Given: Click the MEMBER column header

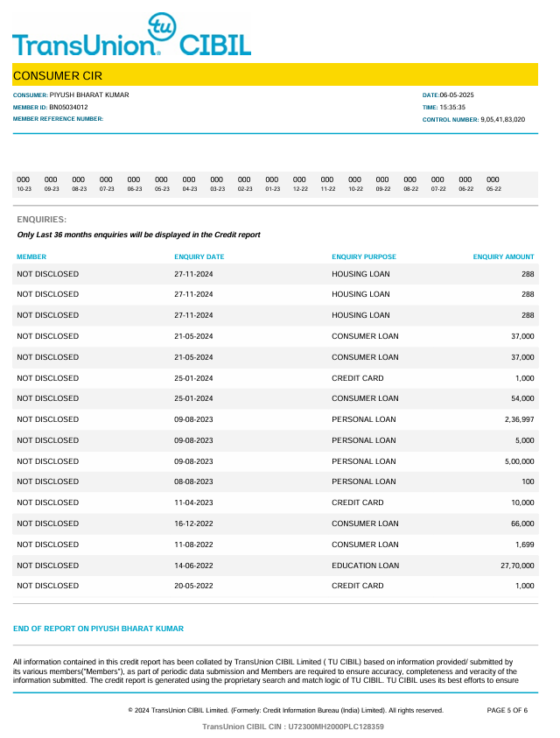Looking at the screenshot, I should (31, 257).
